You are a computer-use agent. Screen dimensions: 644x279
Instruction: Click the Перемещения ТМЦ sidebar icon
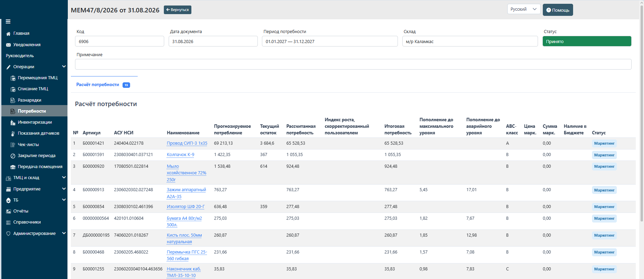[13, 78]
